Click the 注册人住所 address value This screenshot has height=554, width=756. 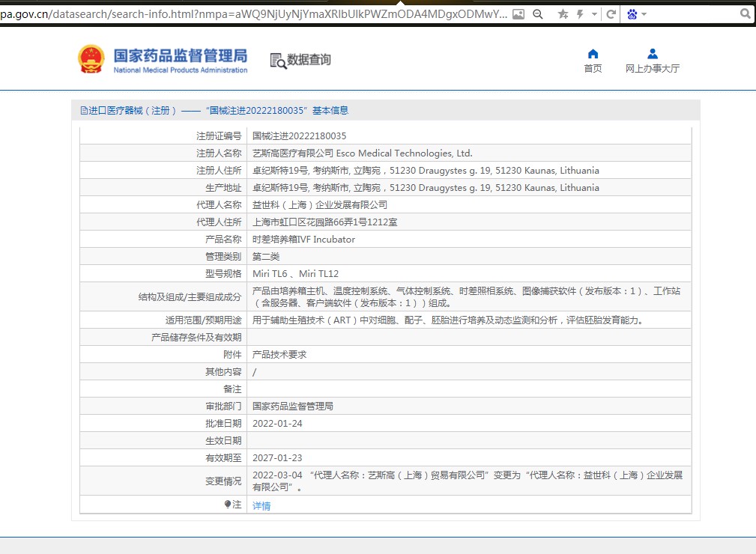click(426, 171)
